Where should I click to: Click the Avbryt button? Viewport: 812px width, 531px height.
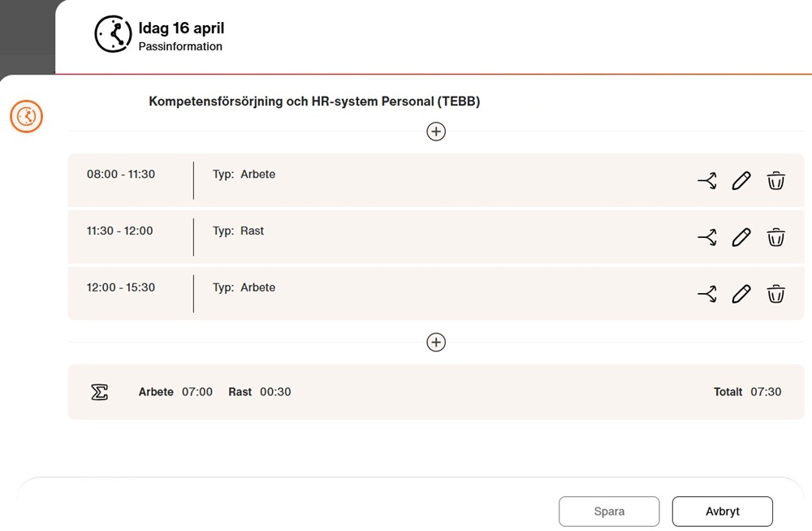click(723, 512)
